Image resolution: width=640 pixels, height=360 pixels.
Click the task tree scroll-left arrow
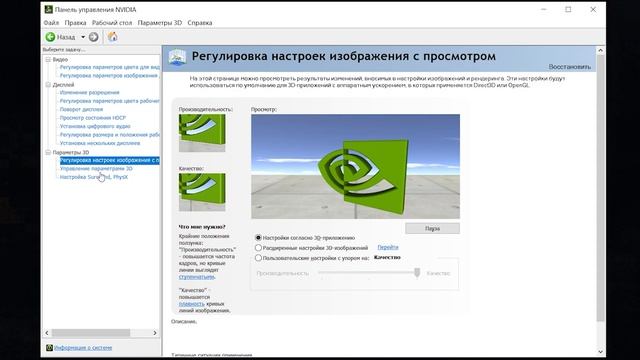47,333
